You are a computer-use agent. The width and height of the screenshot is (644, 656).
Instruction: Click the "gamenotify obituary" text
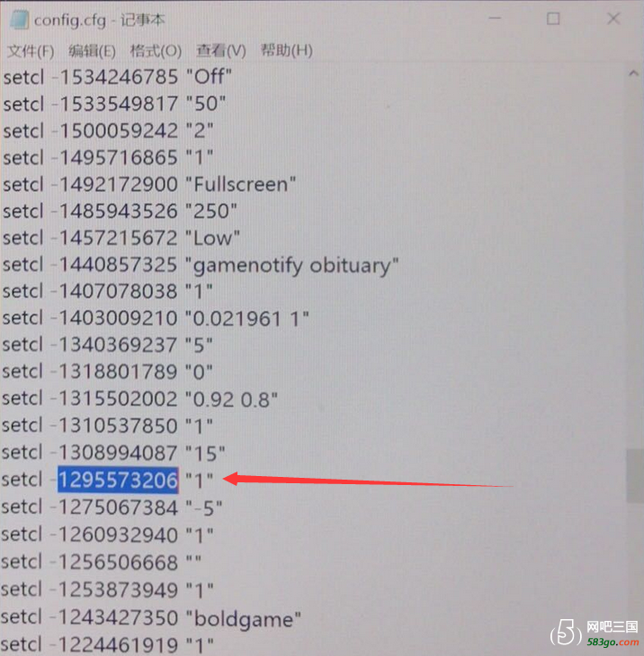tap(291, 265)
